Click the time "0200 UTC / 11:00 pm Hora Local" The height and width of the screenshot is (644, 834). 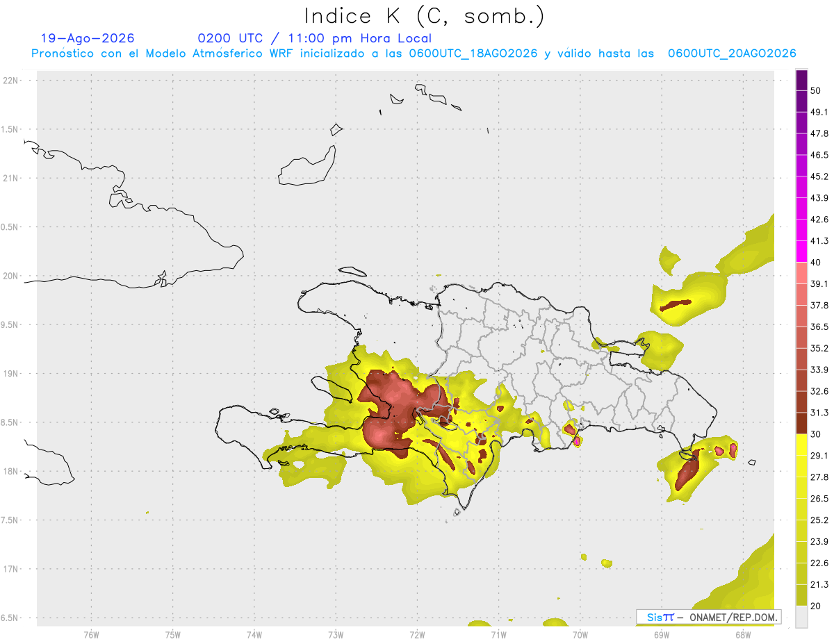pyautogui.click(x=314, y=38)
